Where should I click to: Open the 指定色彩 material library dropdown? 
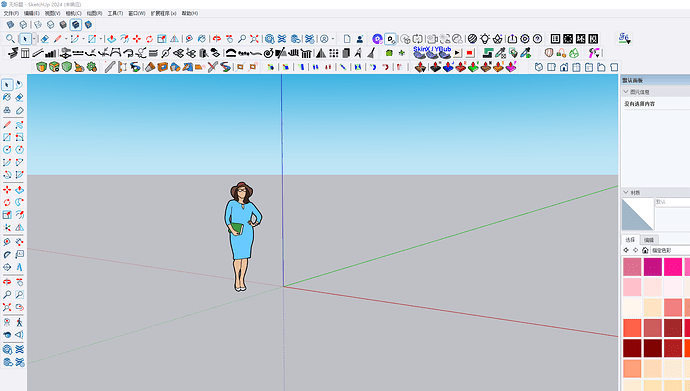point(670,250)
